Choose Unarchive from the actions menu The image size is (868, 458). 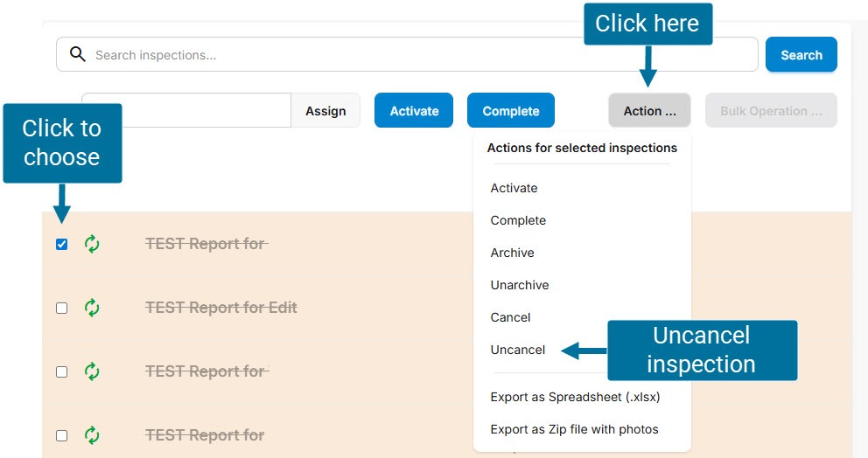pyautogui.click(x=520, y=285)
